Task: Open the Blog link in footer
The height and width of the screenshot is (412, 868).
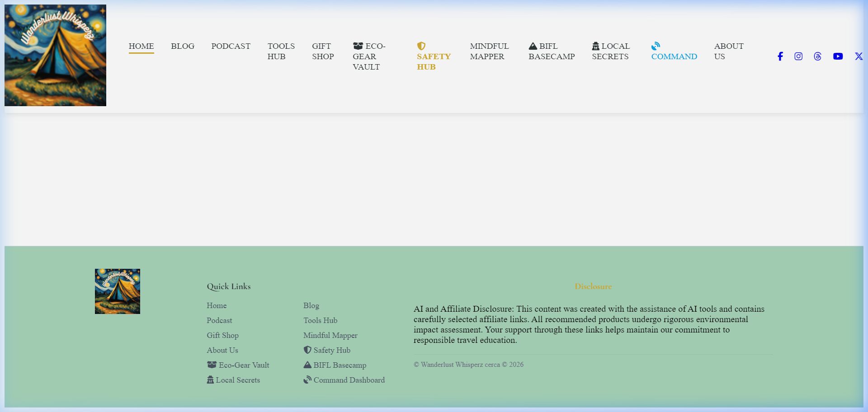Action: (x=311, y=305)
